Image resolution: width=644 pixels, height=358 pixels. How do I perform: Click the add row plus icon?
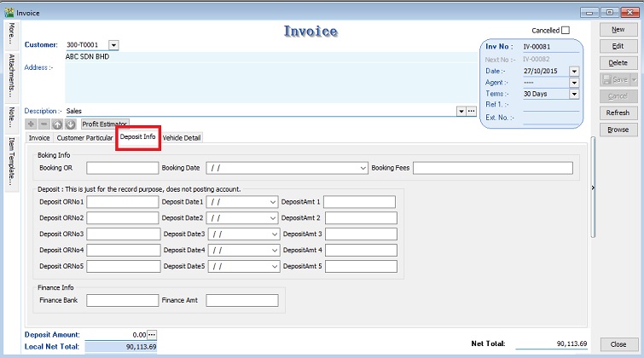[x=32, y=124]
